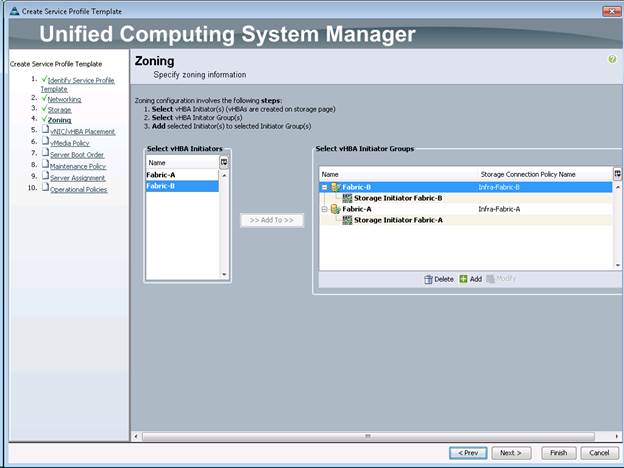This screenshot has width=624, height=468.
Task: Click the Name header in vHBA Initiators table
Action: 183,163
